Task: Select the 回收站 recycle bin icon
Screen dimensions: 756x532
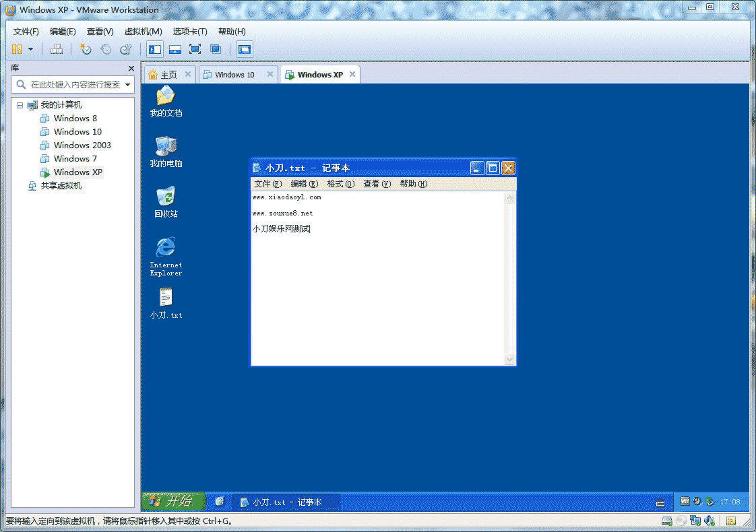Action: click(166, 203)
